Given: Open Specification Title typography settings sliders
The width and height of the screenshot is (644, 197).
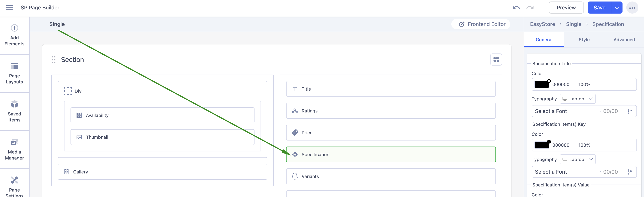Looking at the screenshot, I should click(629, 111).
